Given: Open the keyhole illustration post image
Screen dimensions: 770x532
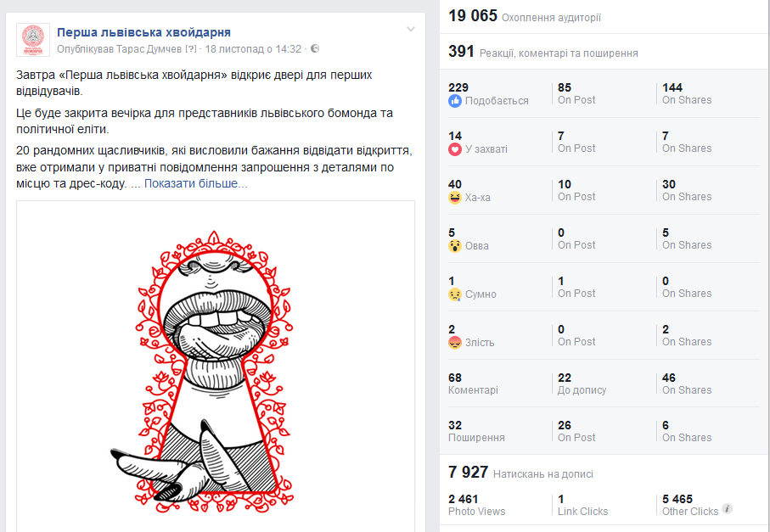Looking at the screenshot, I should tap(216, 366).
